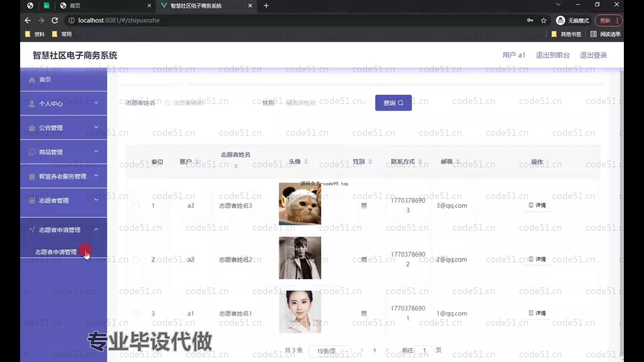Go to next page with right arrow
Screen dimensions: 644x362
[x=387, y=350]
